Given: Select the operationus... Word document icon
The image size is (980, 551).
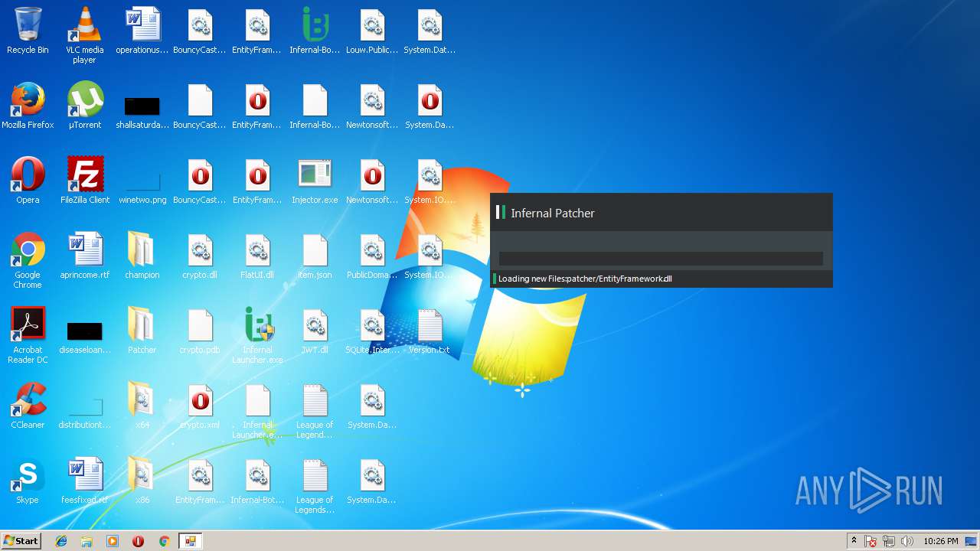Looking at the screenshot, I should coord(142,31).
